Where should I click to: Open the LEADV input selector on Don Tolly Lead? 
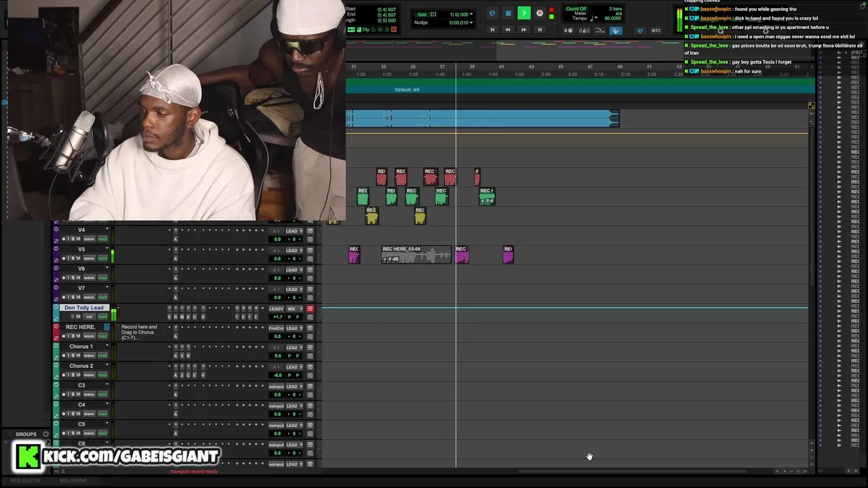pyautogui.click(x=276, y=309)
